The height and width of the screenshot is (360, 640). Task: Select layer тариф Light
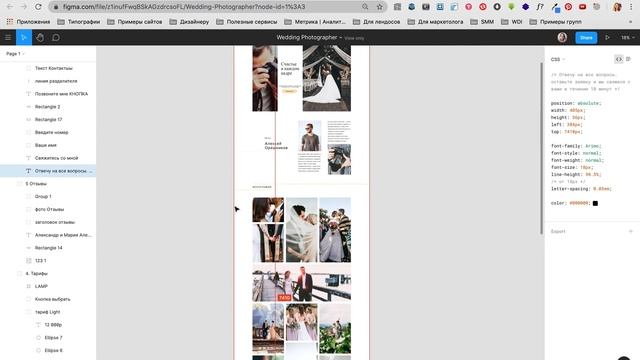48,312
